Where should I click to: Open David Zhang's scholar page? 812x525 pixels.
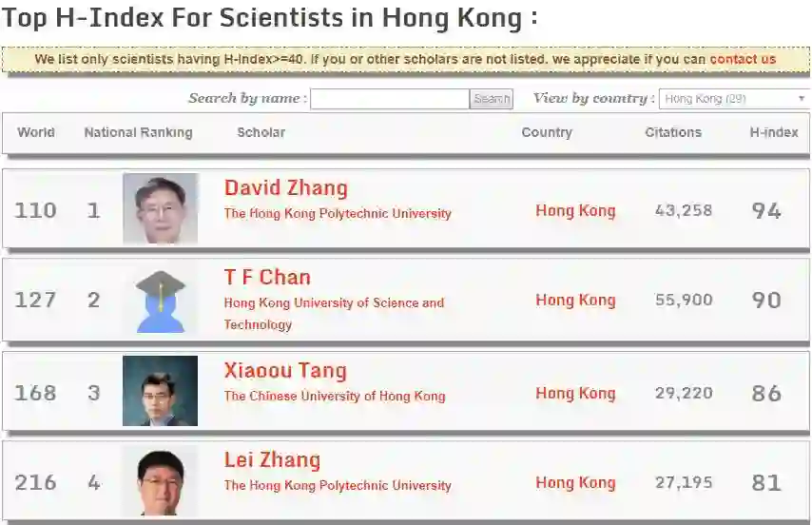pyautogui.click(x=285, y=188)
